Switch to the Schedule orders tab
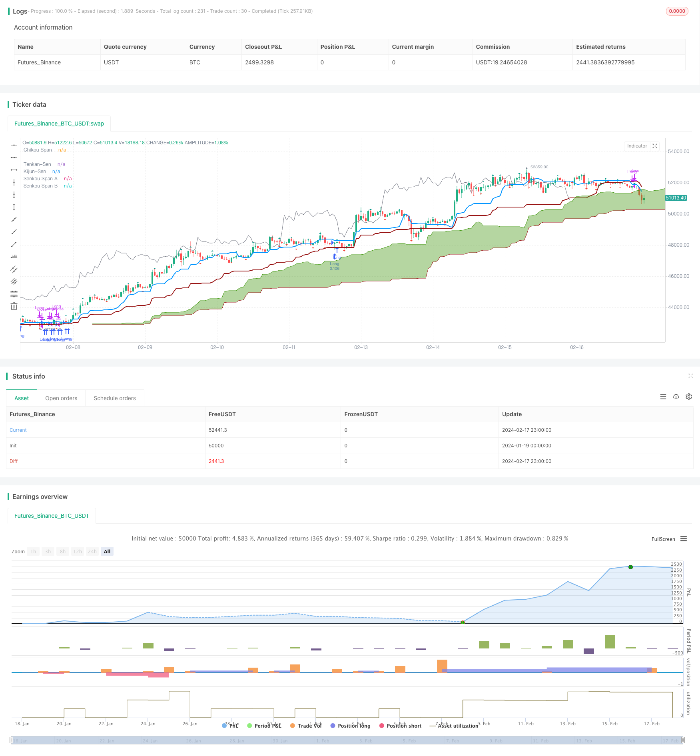The image size is (700, 756). coord(115,398)
